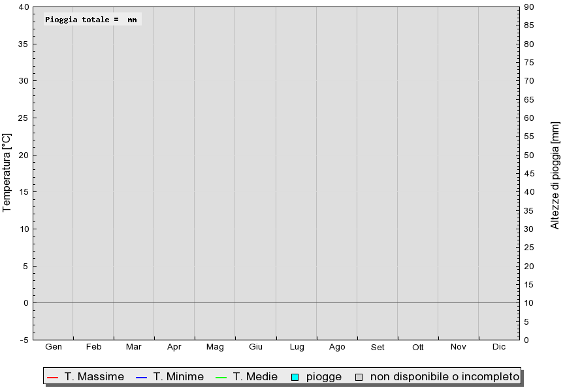Click the Giu month label
The width and height of the screenshot is (565, 392).
(x=255, y=347)
